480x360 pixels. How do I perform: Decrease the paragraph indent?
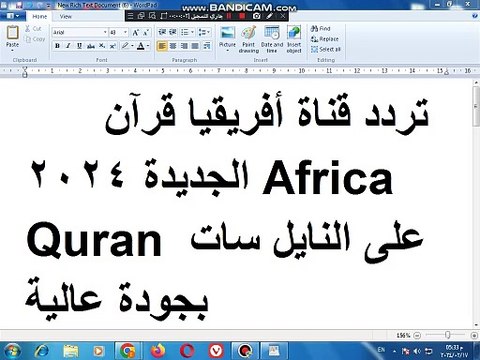click(162, 32)
